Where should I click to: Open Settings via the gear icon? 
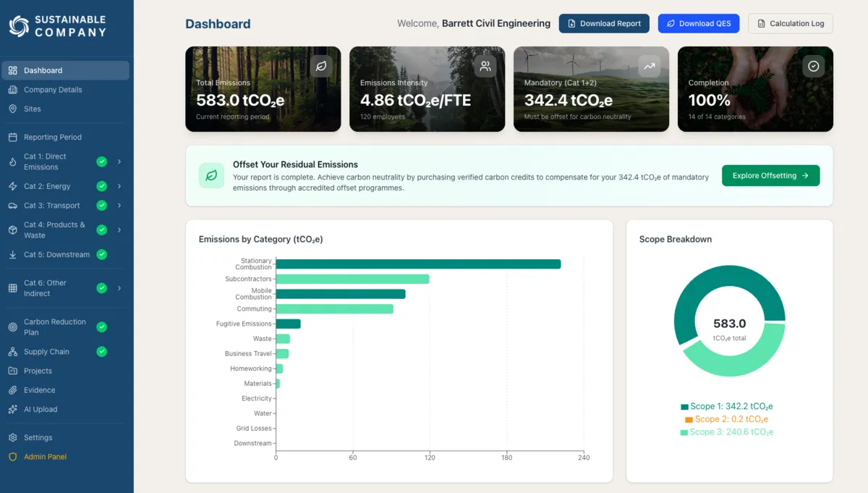point(13,437)
